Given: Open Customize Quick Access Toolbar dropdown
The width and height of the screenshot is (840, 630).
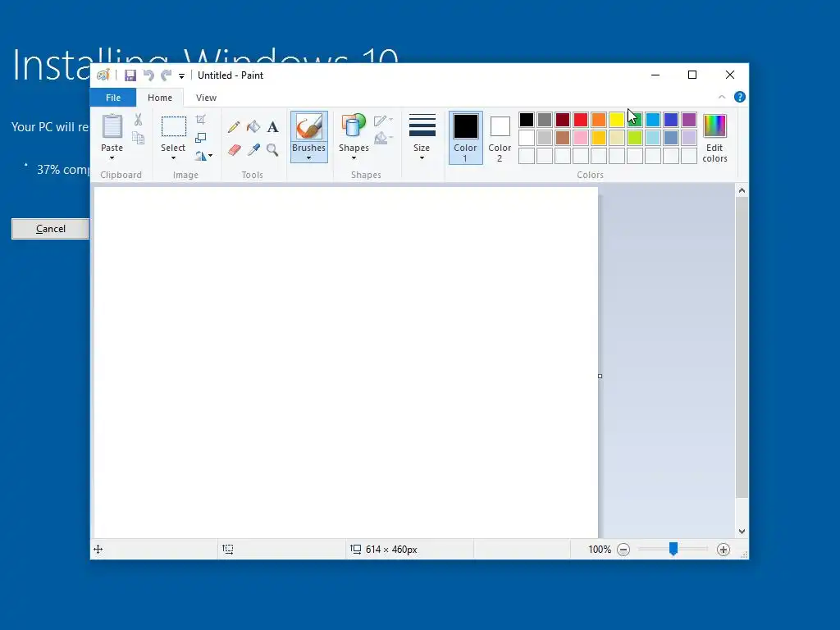Looking at the screenshot, I should tap(181, 76).
